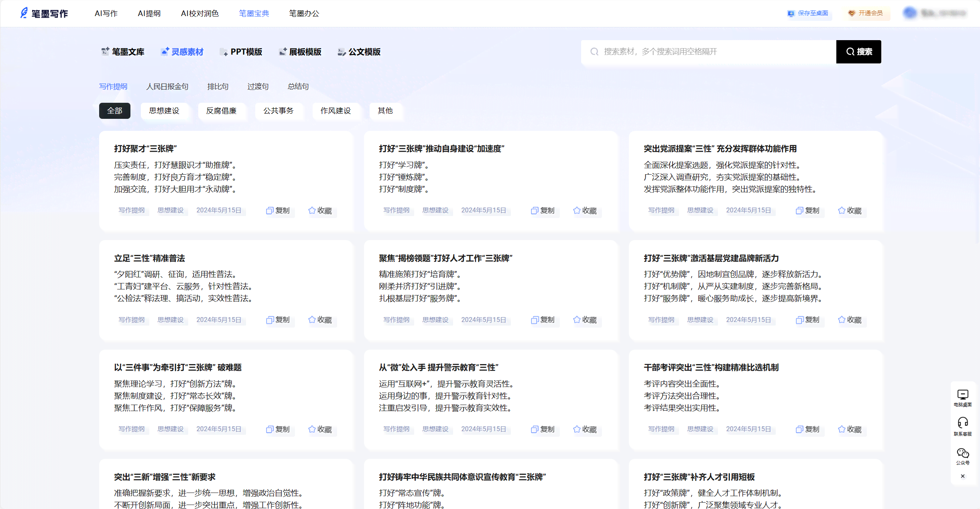Filter by 其他 chip

click(x=385, y=110)
